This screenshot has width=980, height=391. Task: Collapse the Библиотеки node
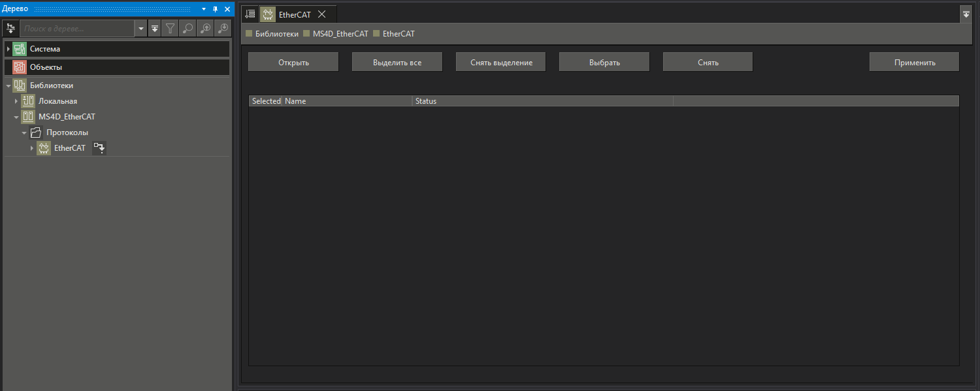click(8, 86)
